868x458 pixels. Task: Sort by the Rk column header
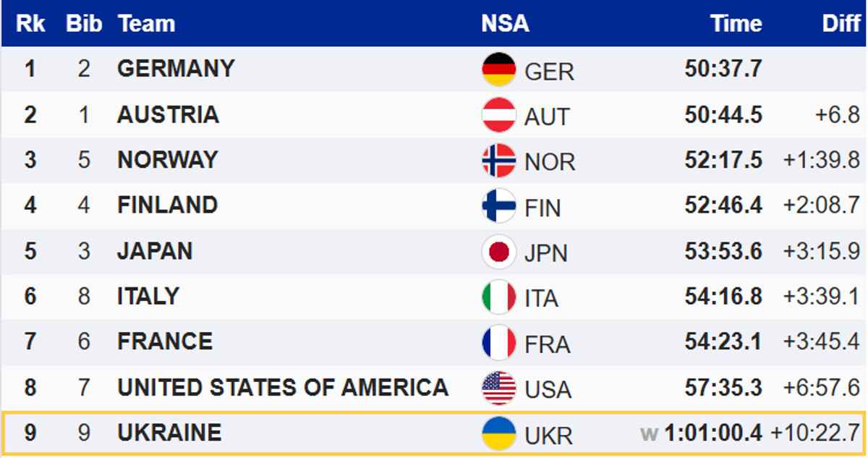point(30,24)
